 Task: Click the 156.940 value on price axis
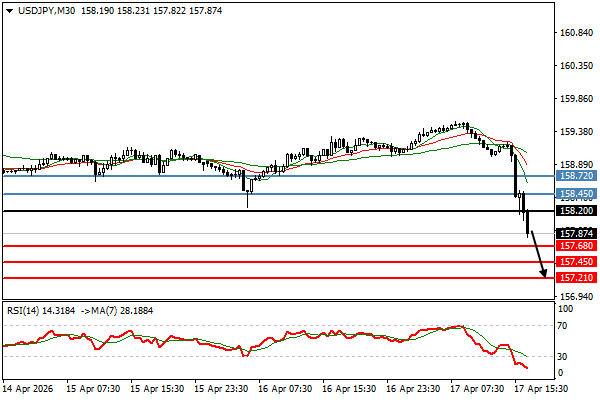pos(574,297)
